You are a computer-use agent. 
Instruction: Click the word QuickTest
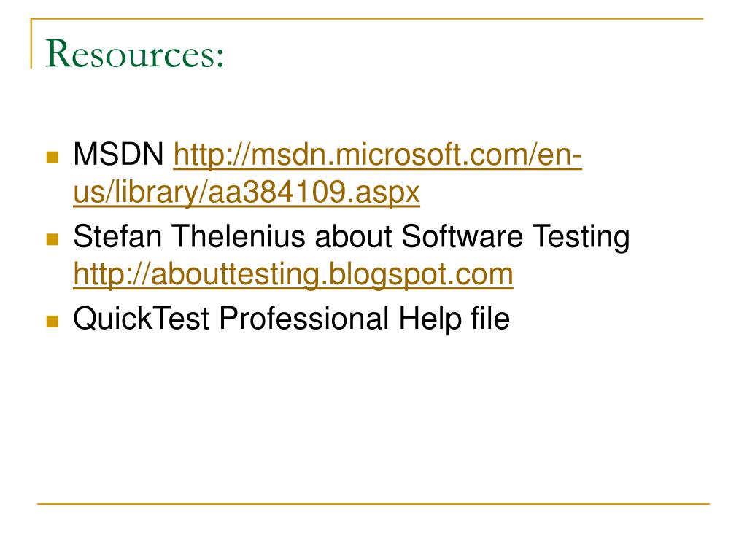tap(141, 319)
